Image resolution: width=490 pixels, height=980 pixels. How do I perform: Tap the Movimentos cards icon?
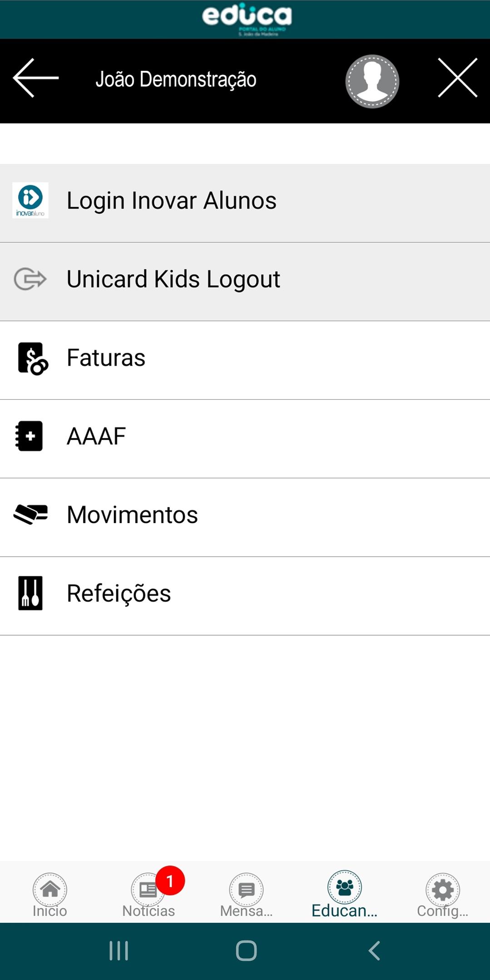click(30, 515)
